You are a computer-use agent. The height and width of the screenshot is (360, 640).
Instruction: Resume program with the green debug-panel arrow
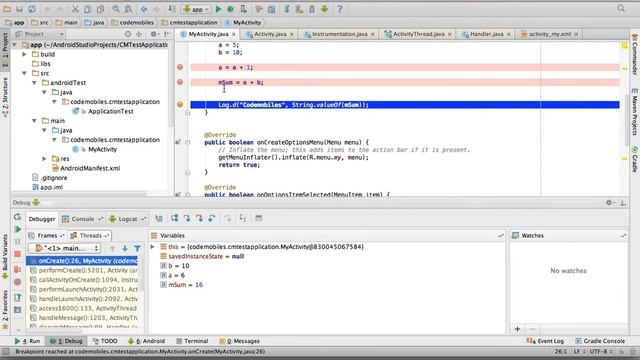pyautogui.click(x=18, y=229)
